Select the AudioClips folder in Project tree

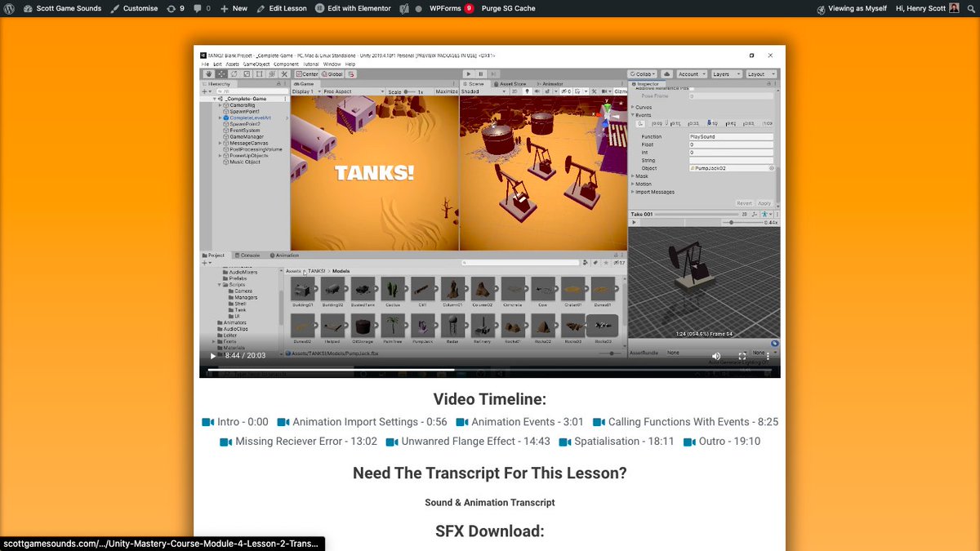235,329
